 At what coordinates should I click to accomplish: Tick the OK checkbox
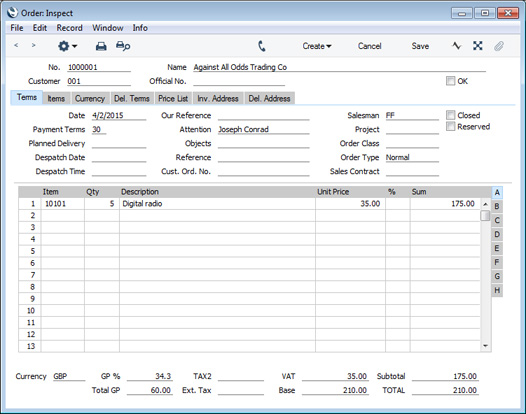tap(450, 81)
